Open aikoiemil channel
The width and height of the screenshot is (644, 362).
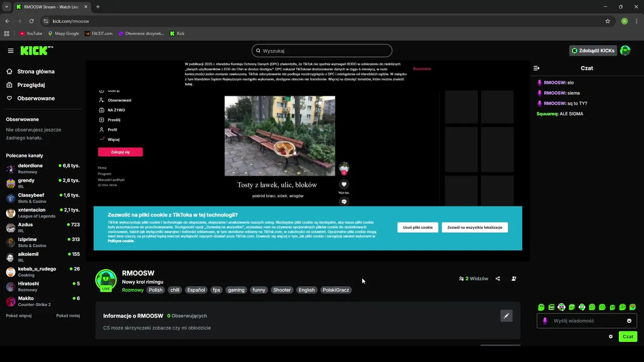(x=43, y=257)
